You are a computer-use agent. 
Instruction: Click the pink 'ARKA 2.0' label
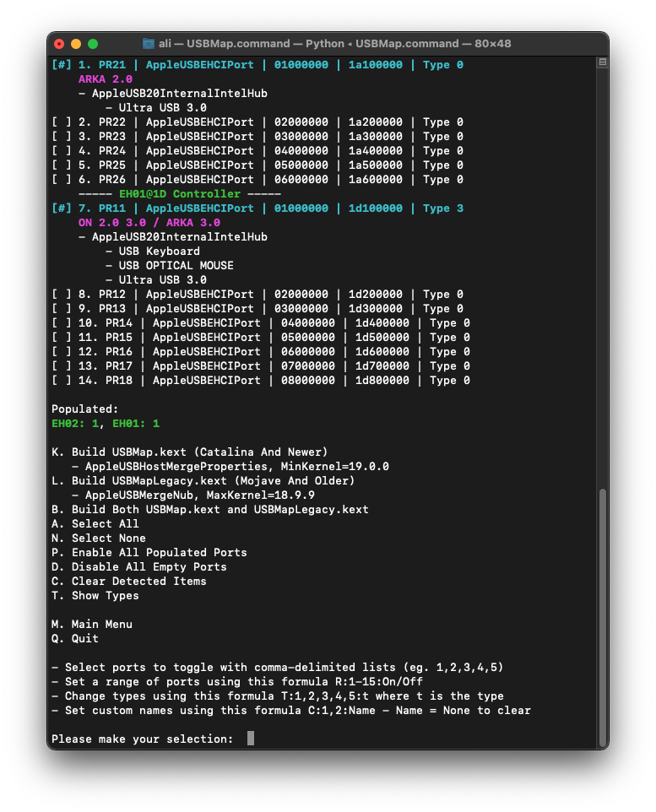[x=106, y=79]
